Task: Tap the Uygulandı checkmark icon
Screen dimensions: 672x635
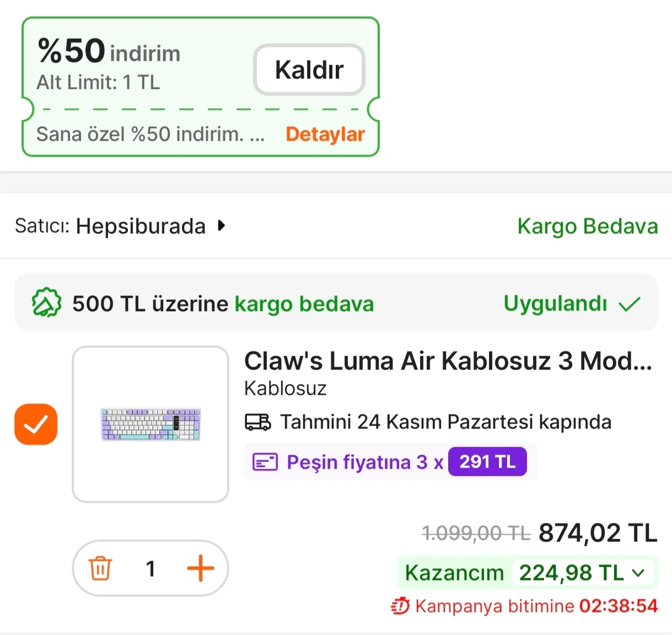Action: 629,304
